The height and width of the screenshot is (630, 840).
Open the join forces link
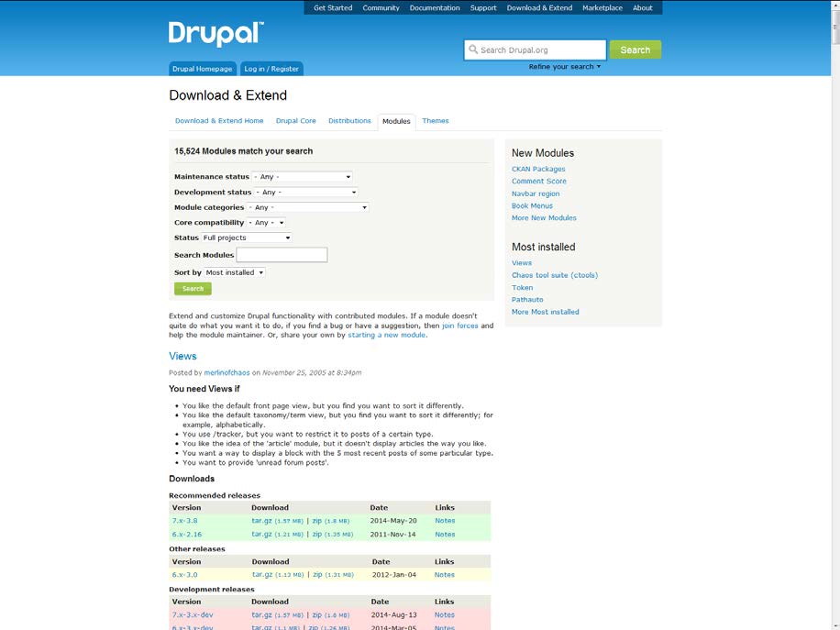(x=459, y=326)
